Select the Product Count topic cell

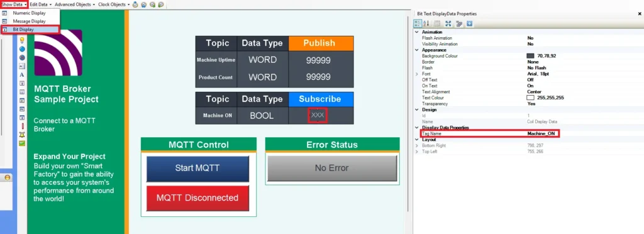[216, 77]
